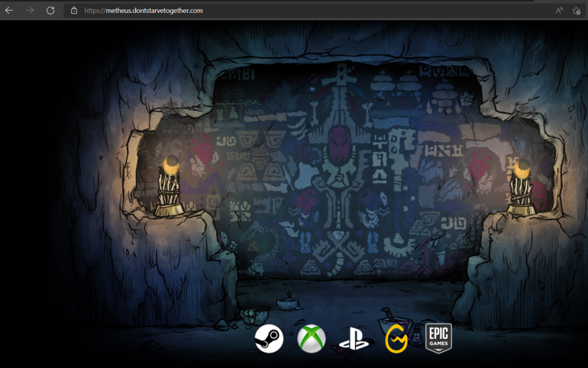Reload the page with the refresh button

coord(50,11)
